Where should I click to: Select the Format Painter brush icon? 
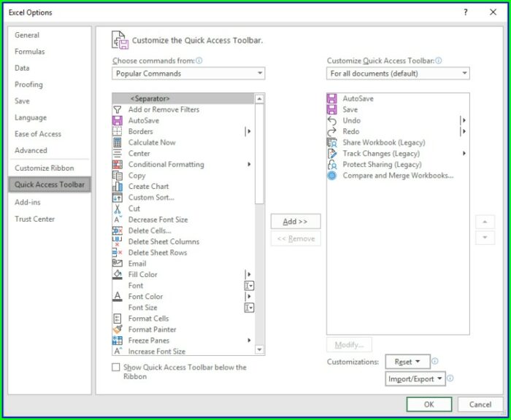117,330
